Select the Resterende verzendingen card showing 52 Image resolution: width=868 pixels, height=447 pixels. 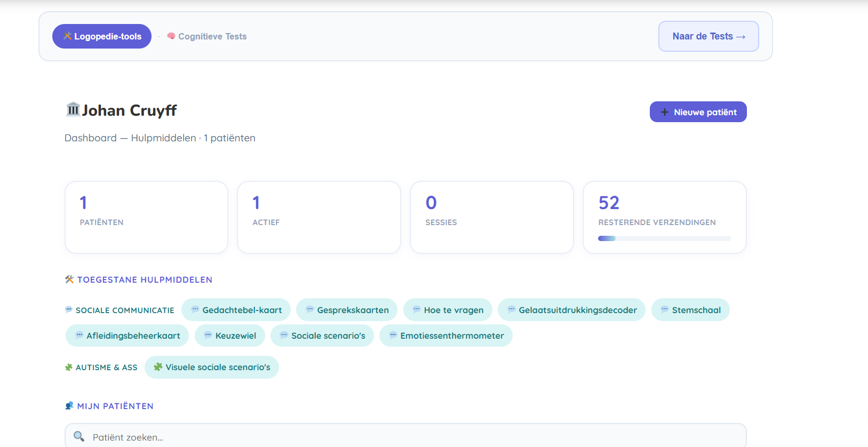665,217
